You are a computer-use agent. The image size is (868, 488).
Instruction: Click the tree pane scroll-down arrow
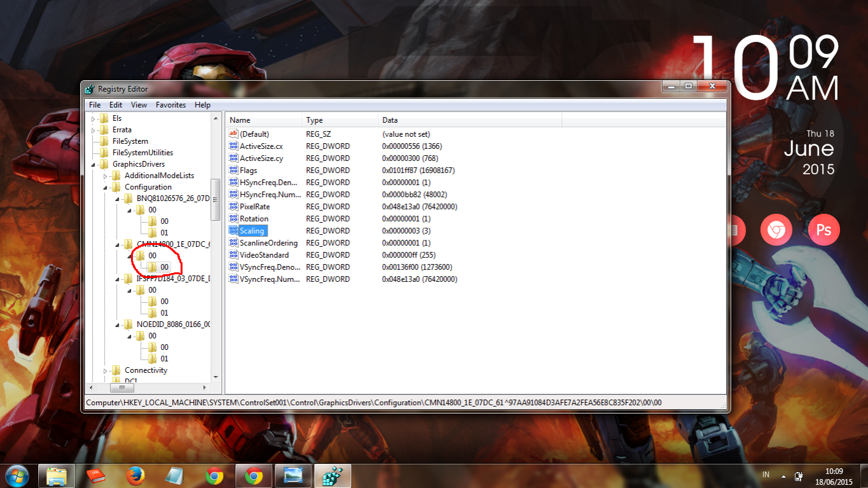click(215, 377)
